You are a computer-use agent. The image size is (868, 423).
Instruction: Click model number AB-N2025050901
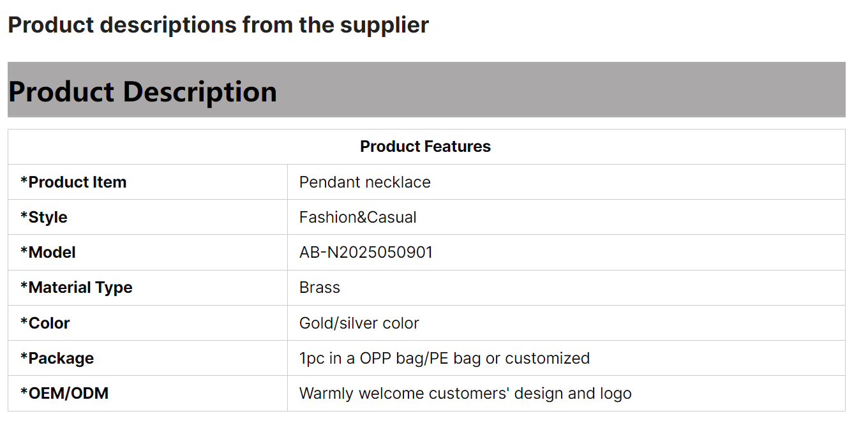point(366,252)
